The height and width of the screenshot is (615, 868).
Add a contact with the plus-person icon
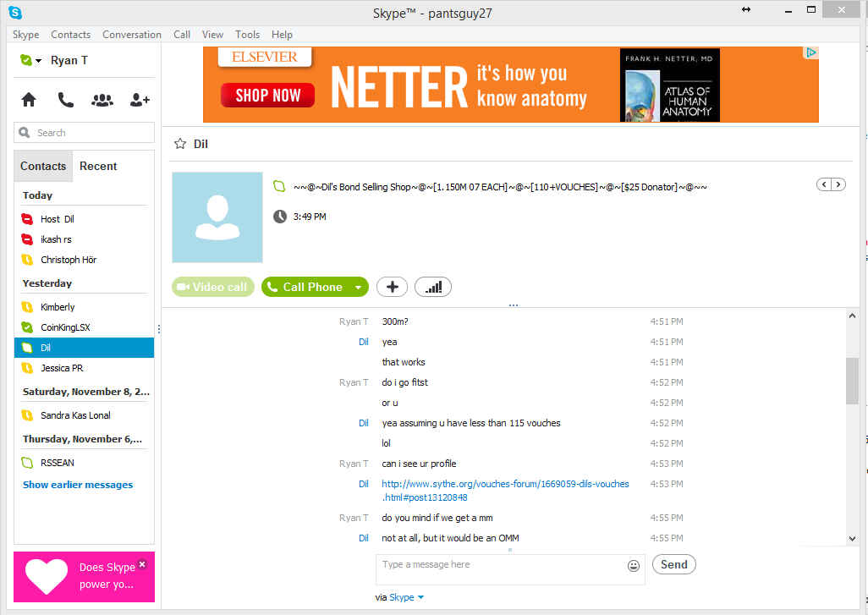[140, 100]
